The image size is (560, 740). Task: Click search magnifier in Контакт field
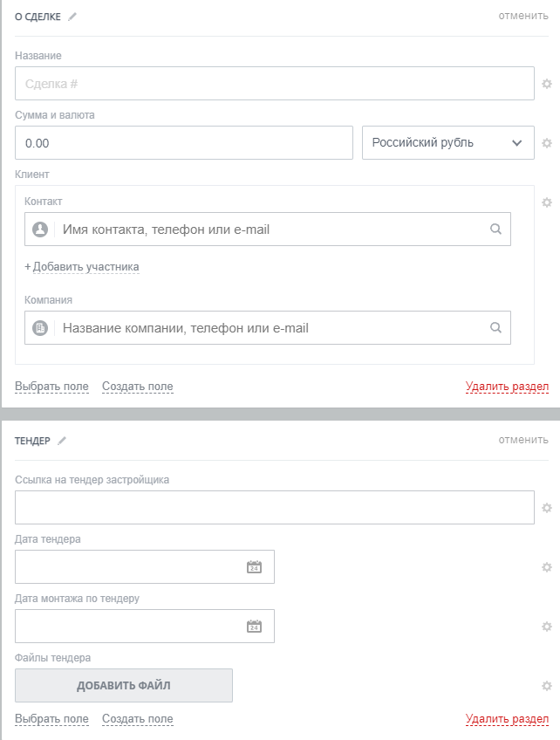[x=495, y=230]
